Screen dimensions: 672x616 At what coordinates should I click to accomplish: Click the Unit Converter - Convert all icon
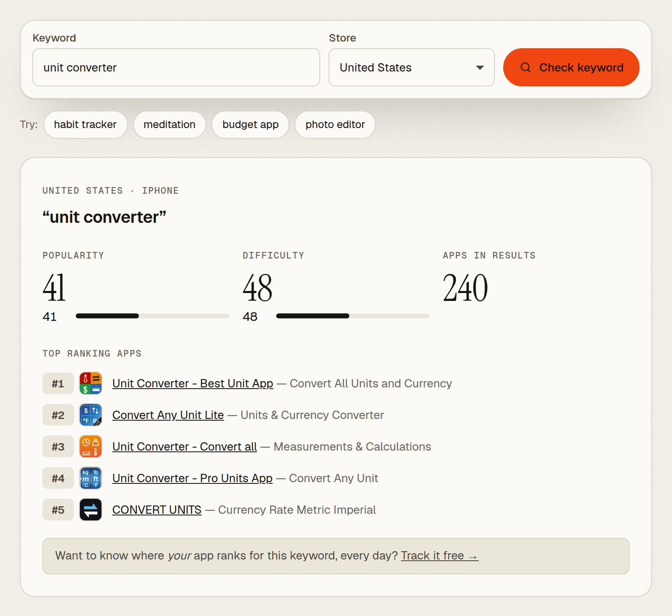(91, 446)
